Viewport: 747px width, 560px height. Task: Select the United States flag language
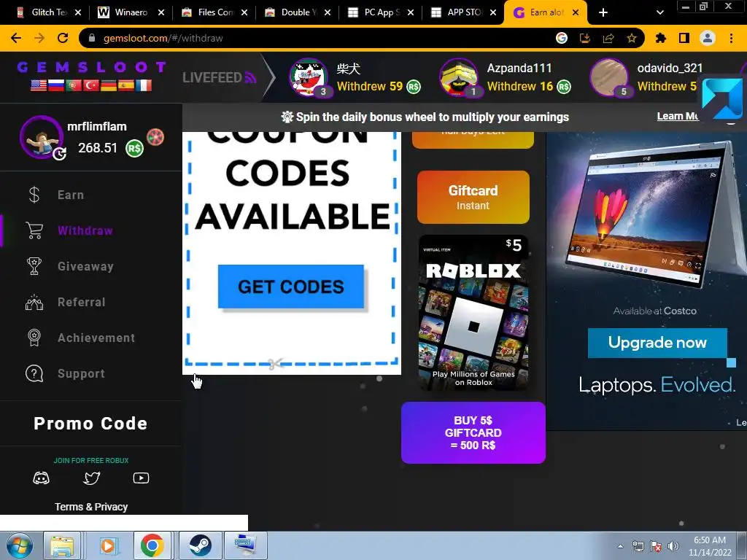coord(39,85)
